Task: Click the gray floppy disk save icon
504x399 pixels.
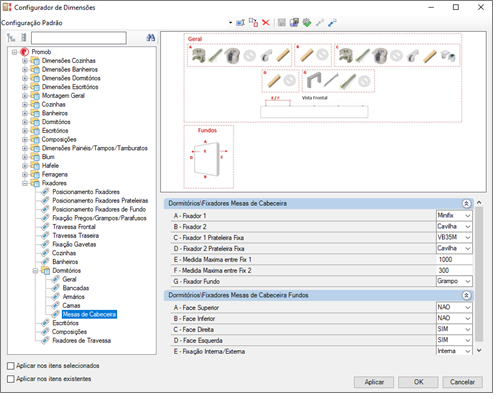Action: (282, 23)
